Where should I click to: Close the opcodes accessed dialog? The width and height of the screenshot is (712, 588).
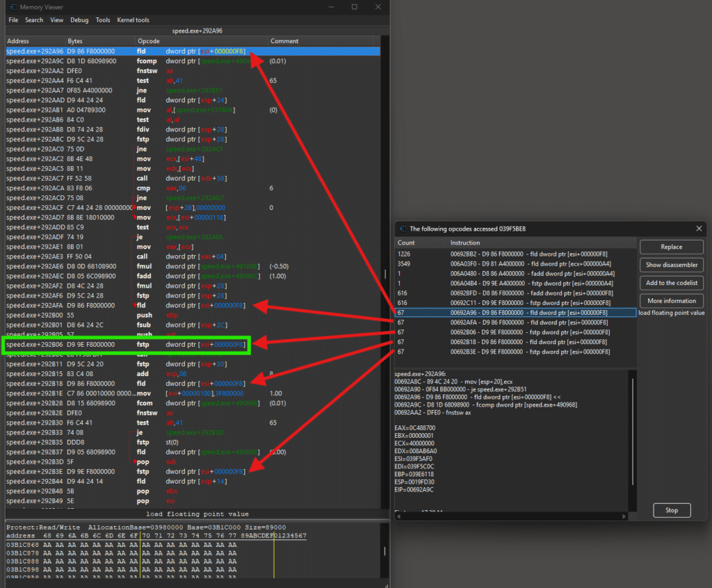pyautogui.click(x=699, y=228)
